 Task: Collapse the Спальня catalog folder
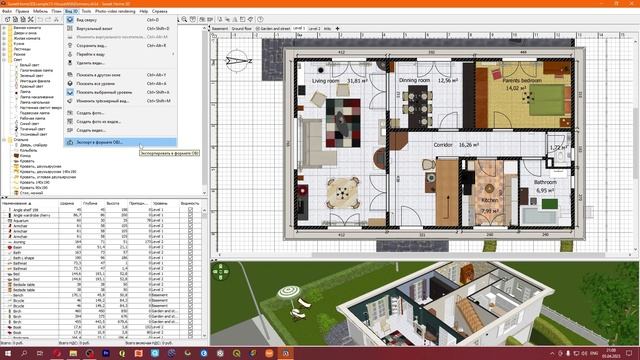click(4, 140)
